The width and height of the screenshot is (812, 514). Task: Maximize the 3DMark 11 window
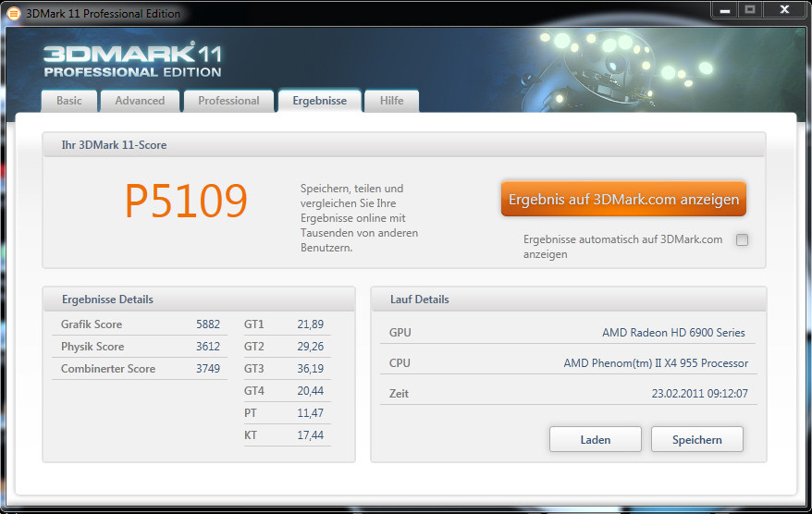coord(750,10)
